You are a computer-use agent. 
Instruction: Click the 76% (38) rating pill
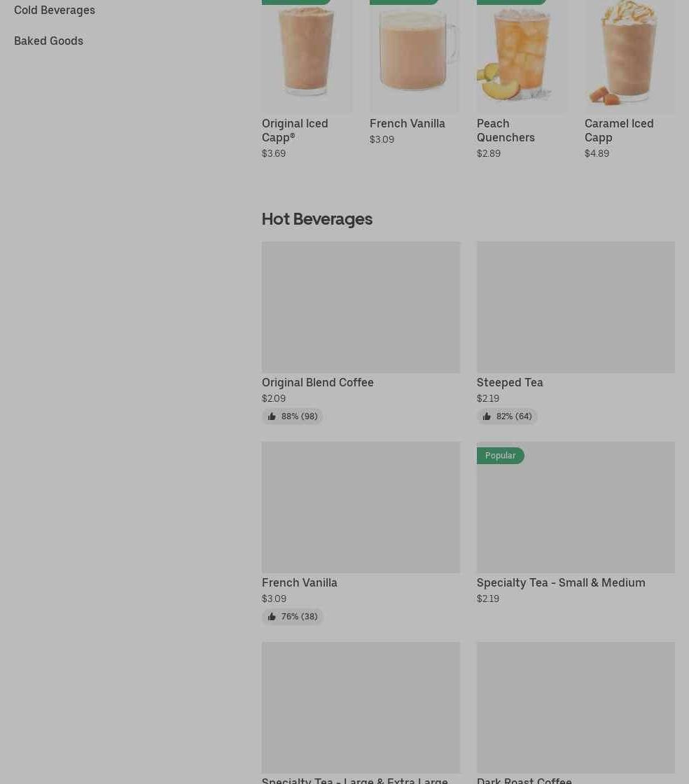(293, 617)
